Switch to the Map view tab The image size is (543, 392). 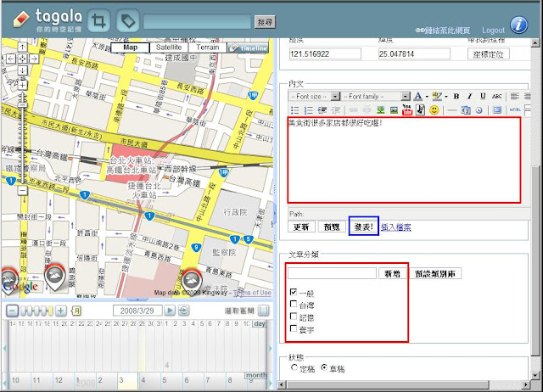[x=130, y=48]
